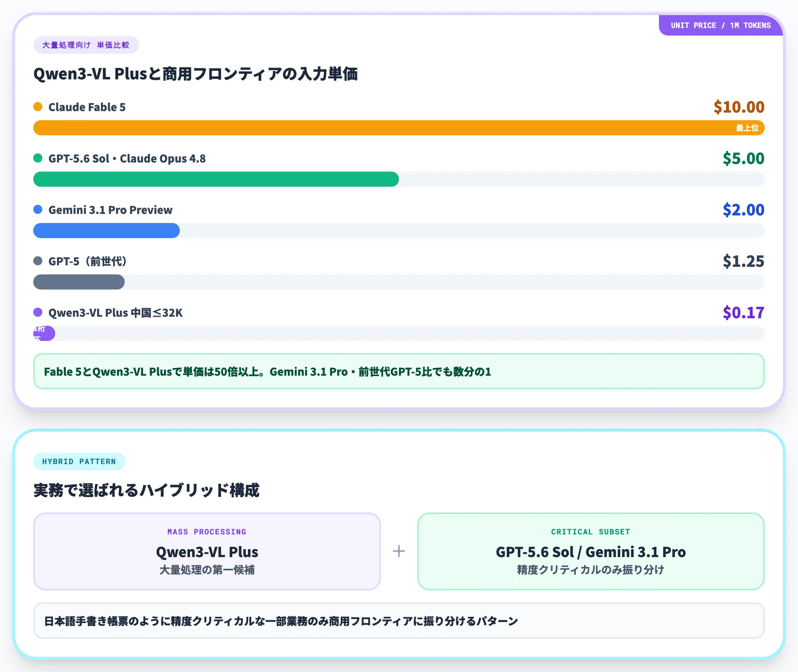Click the $5.00 price value
798x672 pixels.
744,158
